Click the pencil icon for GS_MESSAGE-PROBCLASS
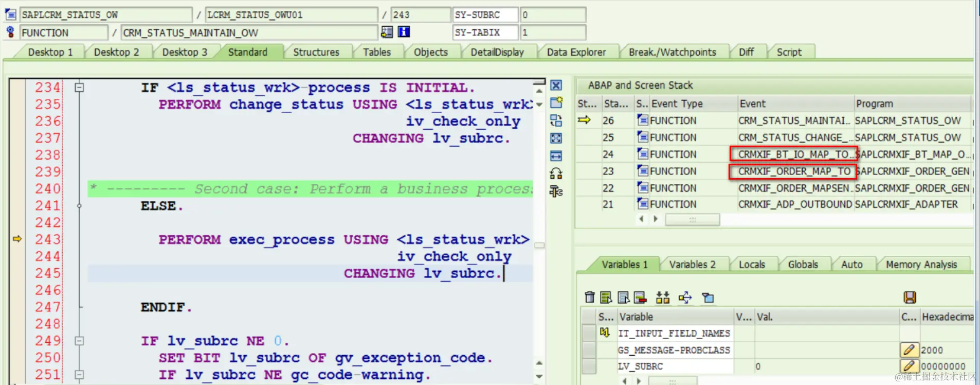The width and height of the screenshot is (980, 385). pyautogui.click(x=909, y=350)
